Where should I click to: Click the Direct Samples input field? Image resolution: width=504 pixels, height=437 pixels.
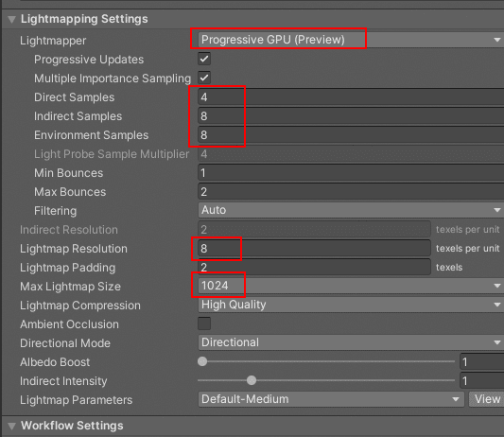point(351,97)
